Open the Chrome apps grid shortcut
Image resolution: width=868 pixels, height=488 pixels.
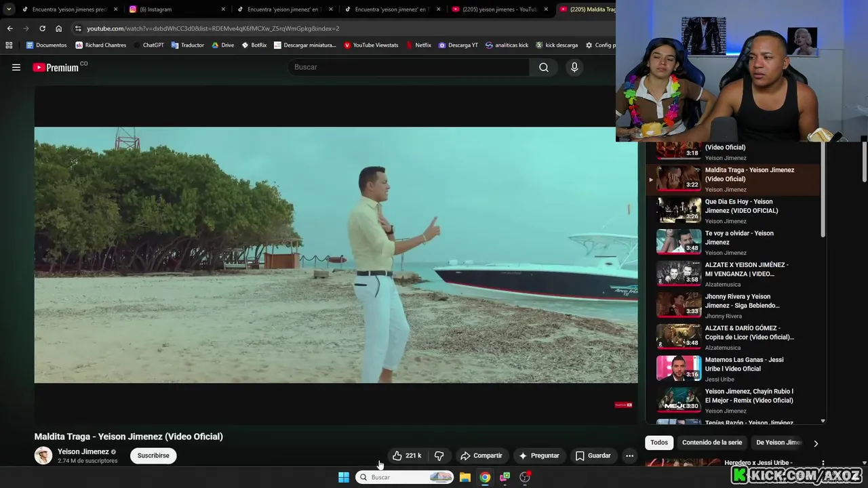9,45
